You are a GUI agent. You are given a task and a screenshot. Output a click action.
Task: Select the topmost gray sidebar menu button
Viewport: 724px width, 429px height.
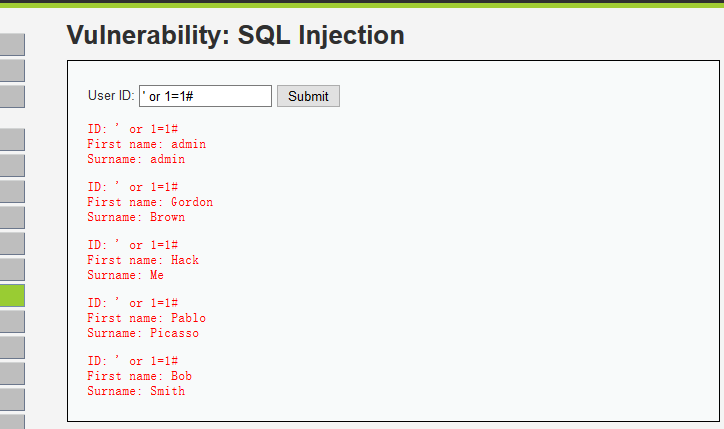pyautogui.click(x=12, y=44)
